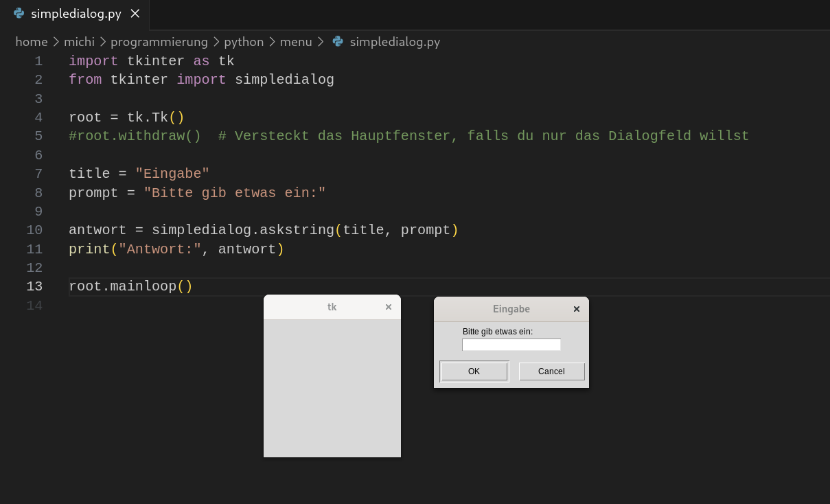
Task: Expand the chevron after the home breadcrumb
Action: pos(56,41)
